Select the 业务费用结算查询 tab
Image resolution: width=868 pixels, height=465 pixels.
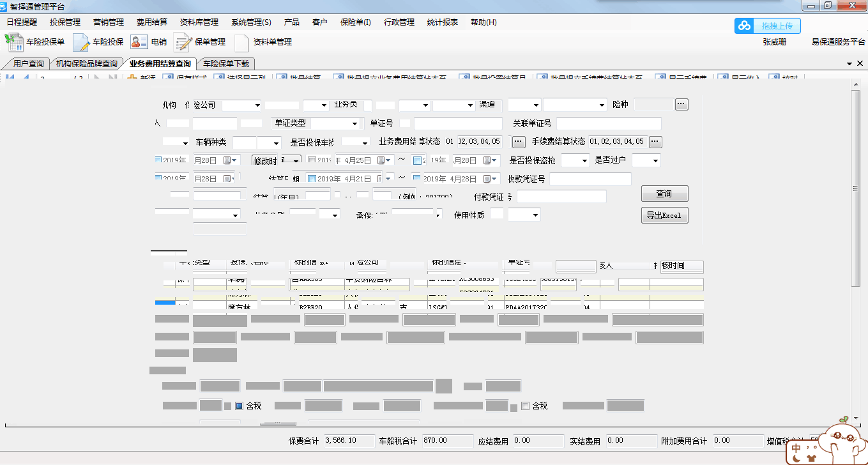point(160,64)
